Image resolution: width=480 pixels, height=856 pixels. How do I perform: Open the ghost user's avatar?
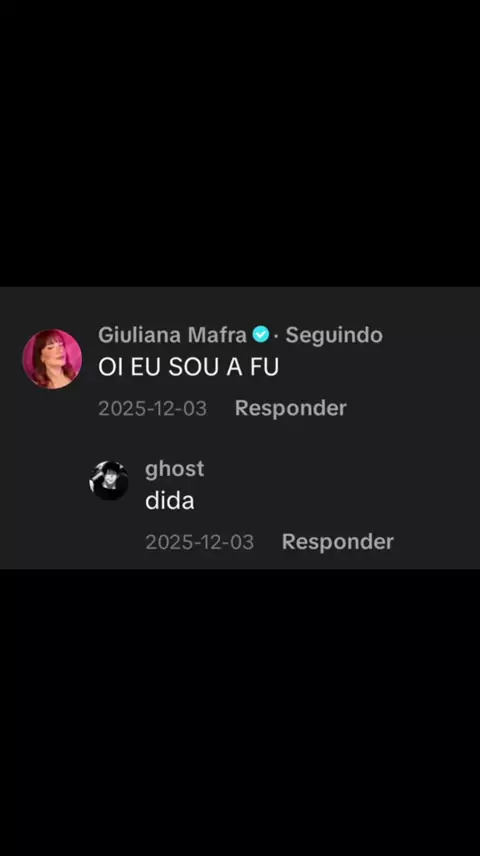coord(109,480)
